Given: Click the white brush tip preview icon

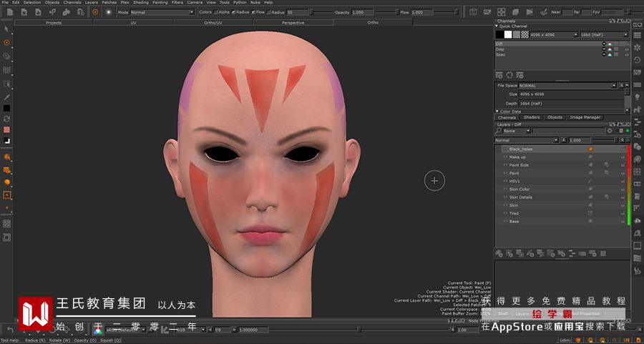Looking at the screenshot, I should (109, 12).
